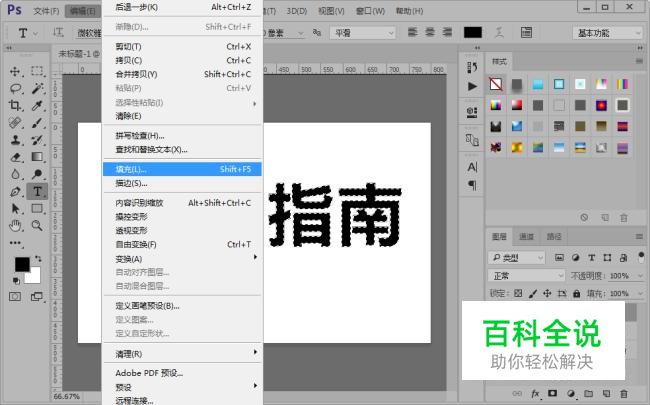Select the Gradient tool

click(37, 157)
